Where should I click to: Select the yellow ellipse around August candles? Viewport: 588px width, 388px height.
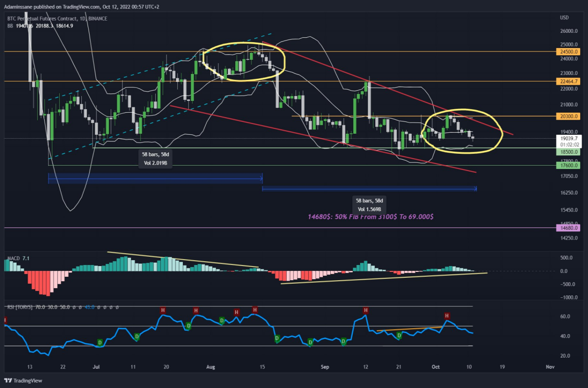click(244, 62)
